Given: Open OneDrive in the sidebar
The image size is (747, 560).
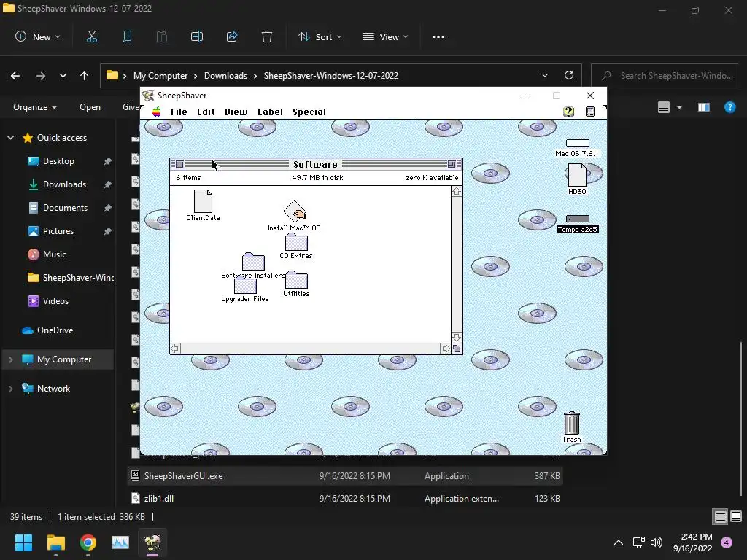Looking at the screenshot, I should pyautogui.click(x=55, y=330).
